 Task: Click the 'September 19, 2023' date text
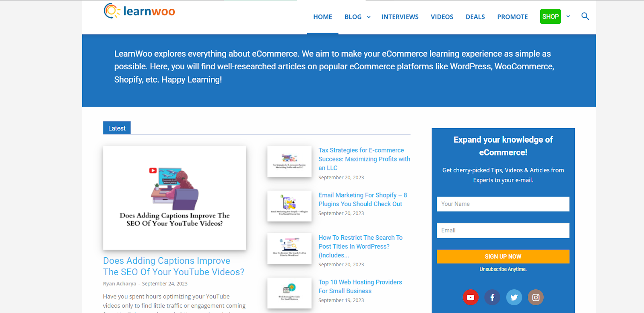[341, 301]
